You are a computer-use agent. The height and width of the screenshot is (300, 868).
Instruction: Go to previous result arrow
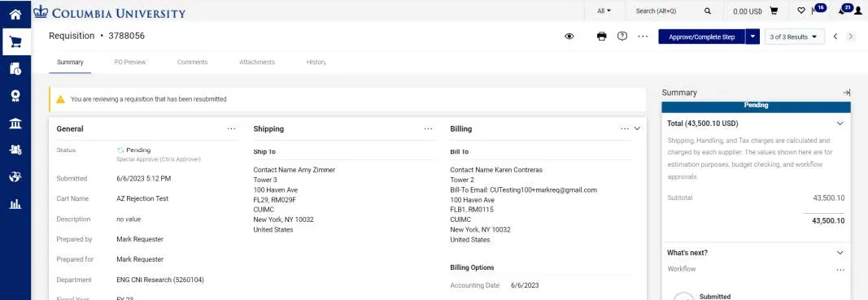click(835, 37)
